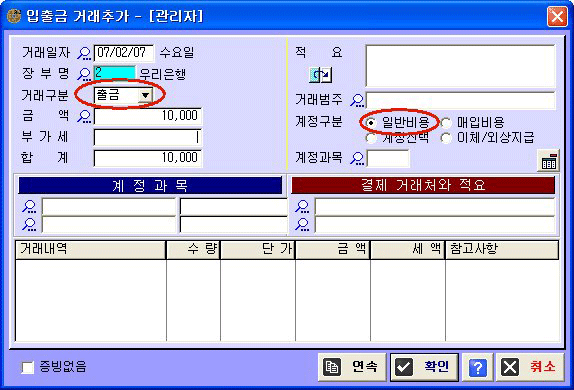The image size is (574, 390).
Task: Click the 거래범주 input field
Action: [461, 100]
